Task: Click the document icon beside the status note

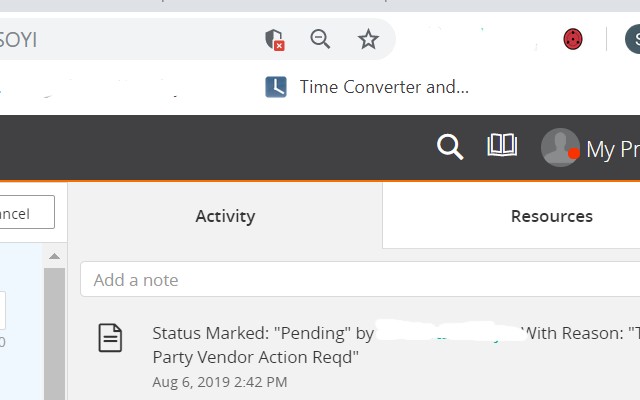Action: click(x=110, y=338)
